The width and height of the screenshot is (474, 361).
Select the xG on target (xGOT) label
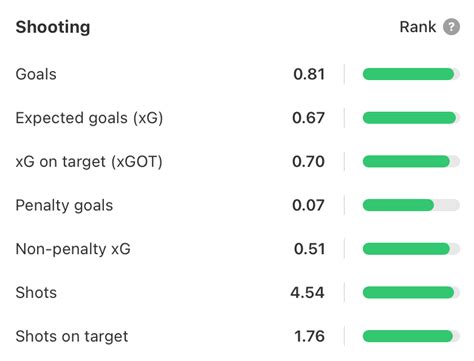(89, 162)
